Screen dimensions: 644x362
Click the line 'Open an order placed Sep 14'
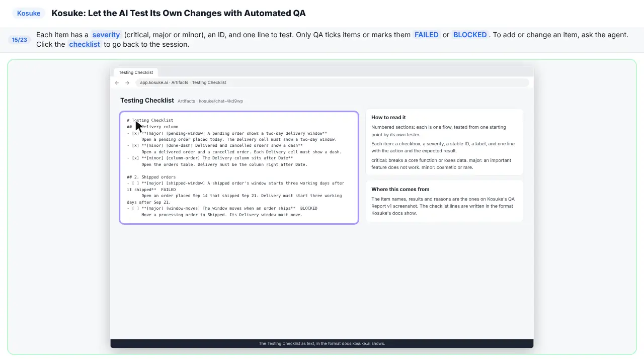(234, 199)
